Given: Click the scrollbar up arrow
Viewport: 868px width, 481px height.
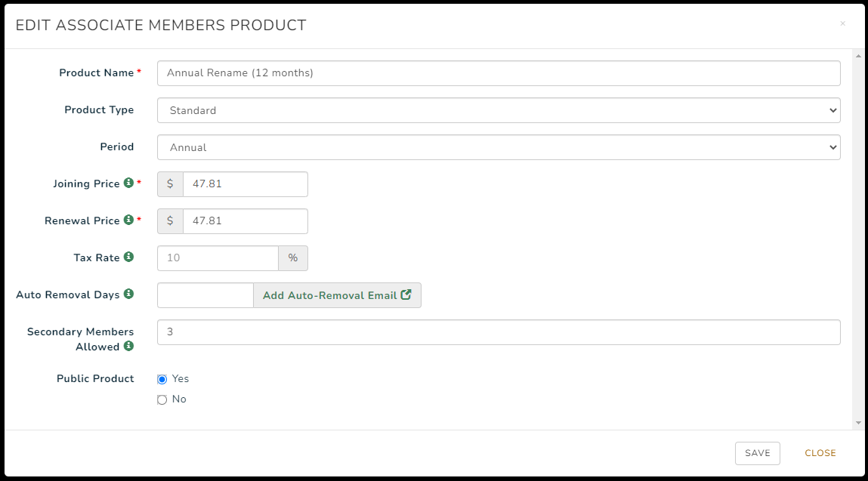Looking at the screenshot, I should tap(859, 56).
